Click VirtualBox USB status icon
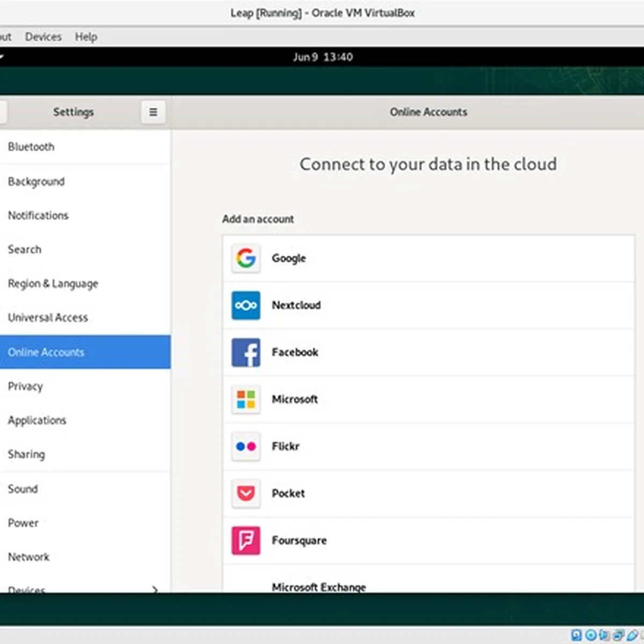 click(632, 635)
